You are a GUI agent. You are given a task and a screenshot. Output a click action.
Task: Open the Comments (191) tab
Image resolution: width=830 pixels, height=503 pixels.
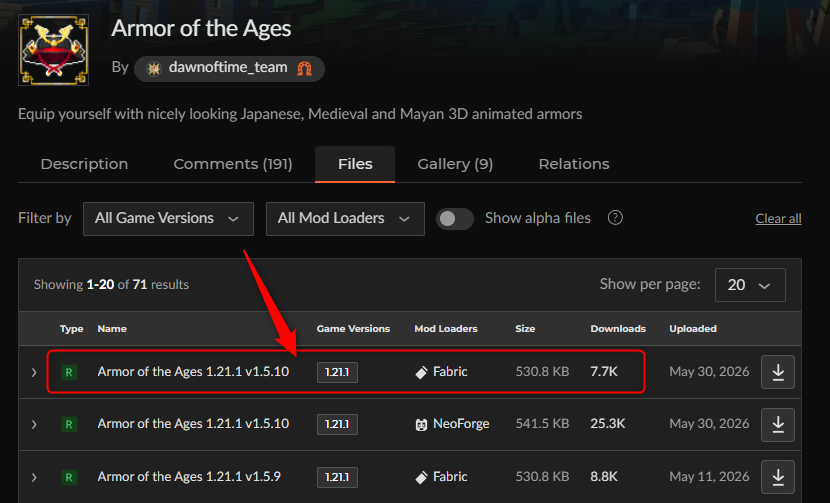tap(233, 164)
